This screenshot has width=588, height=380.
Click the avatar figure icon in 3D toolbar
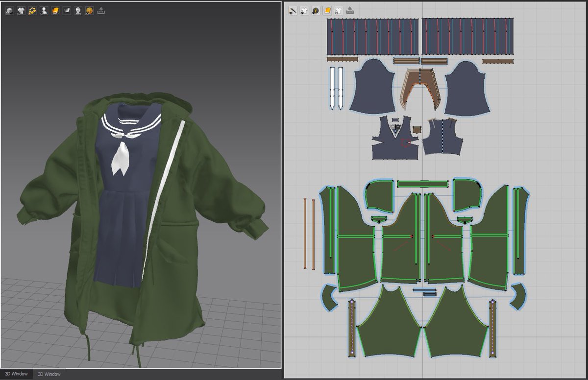pos(44,10)
